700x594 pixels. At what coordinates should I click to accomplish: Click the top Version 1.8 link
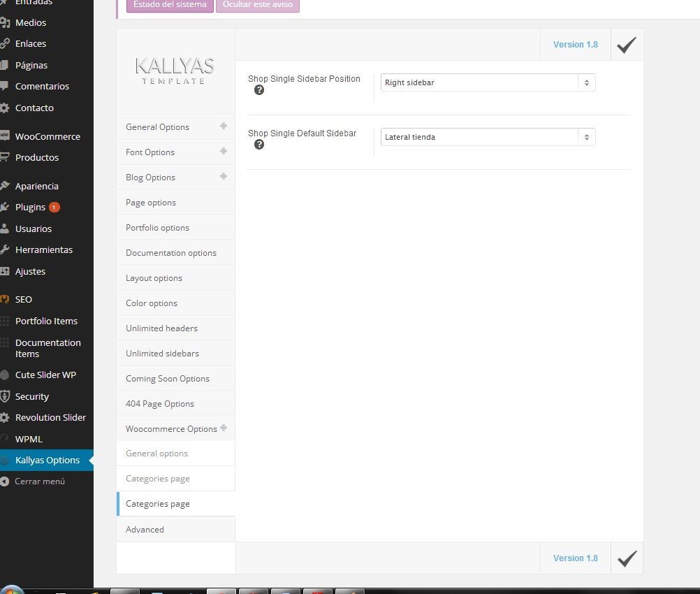click(575, 45)
